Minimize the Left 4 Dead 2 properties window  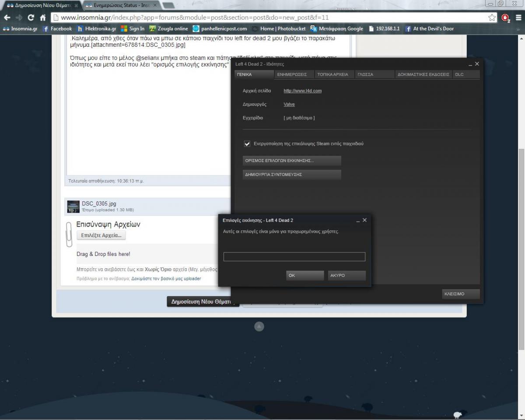click(x=470, y=65)
